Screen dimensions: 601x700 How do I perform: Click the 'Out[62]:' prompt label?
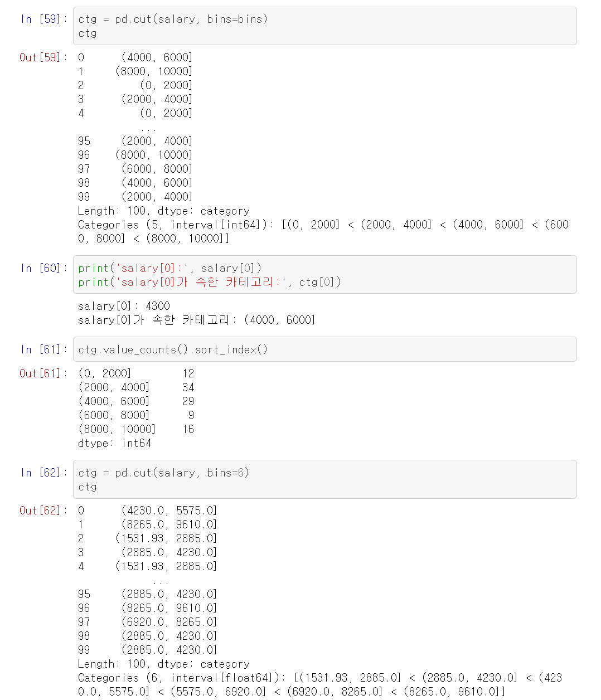tap(43, 511)
